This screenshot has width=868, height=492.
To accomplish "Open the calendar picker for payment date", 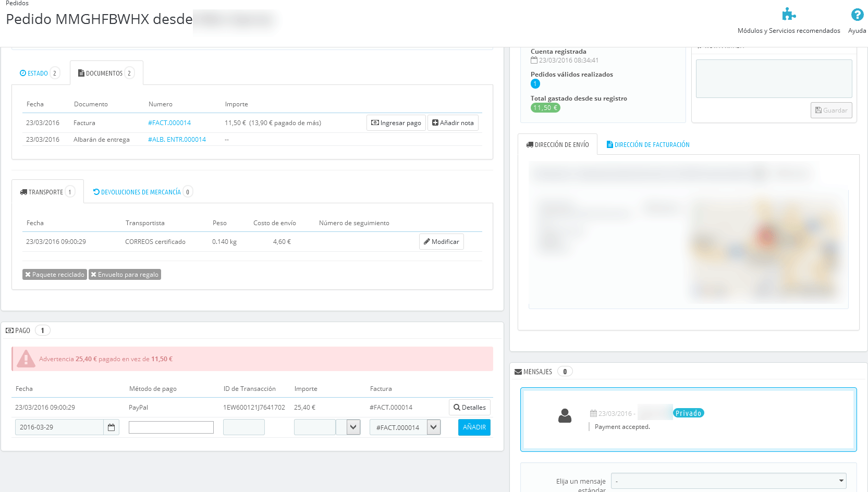I will pos(111,427).
